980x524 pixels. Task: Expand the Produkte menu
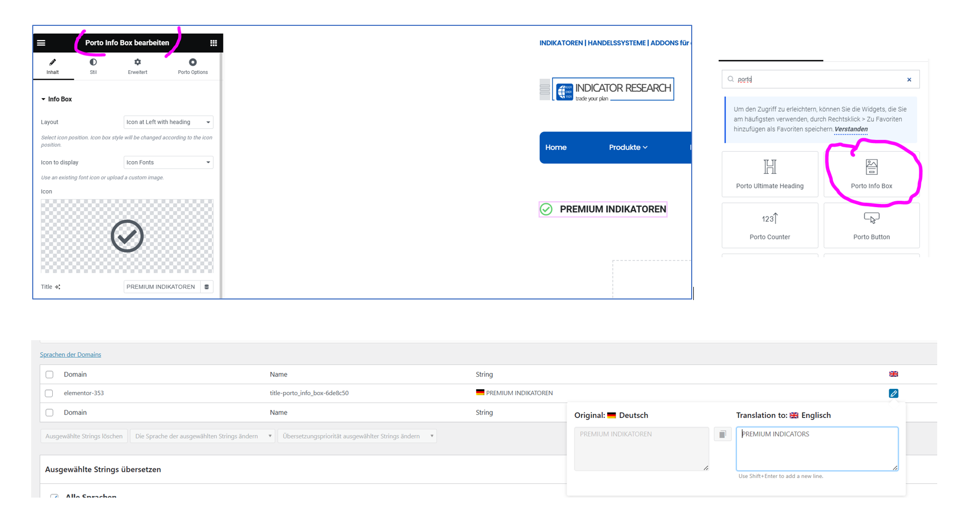[x=628, y=147]
